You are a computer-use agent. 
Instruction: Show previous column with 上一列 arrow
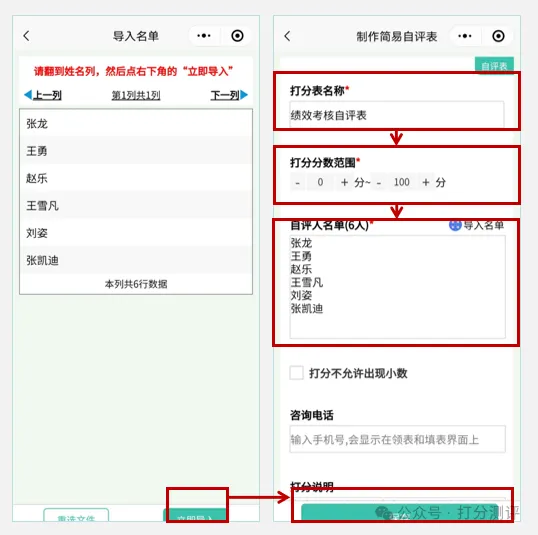[43, 95]
